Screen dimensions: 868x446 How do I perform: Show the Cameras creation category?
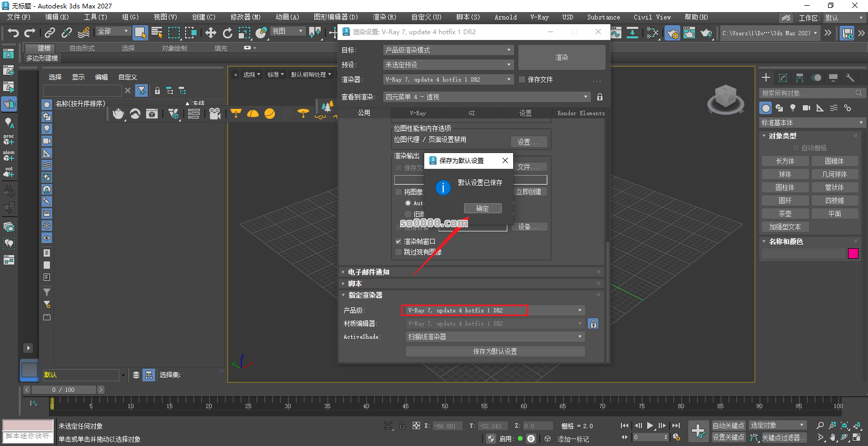806,108
